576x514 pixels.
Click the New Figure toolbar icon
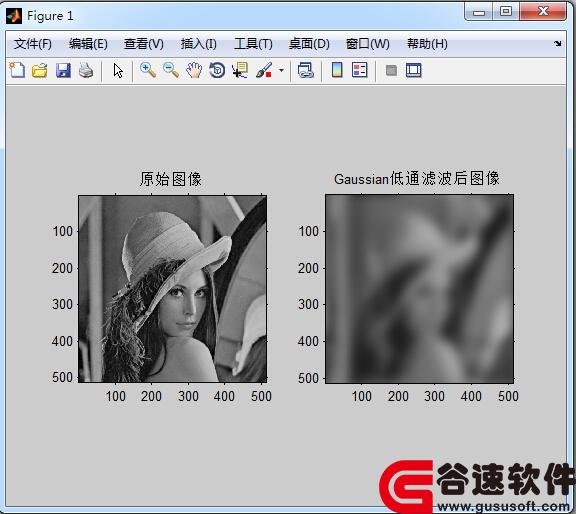pyautogui.click(x=17, y=70)
